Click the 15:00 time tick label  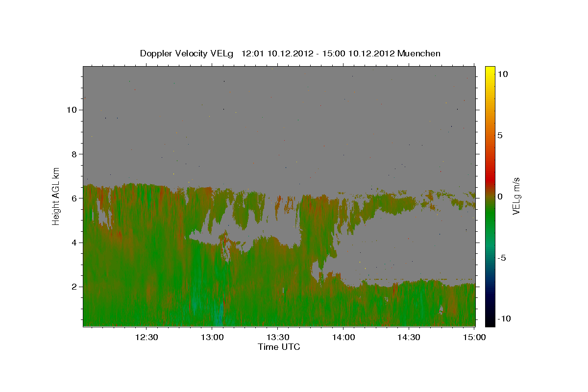click(x=474, y=337)
